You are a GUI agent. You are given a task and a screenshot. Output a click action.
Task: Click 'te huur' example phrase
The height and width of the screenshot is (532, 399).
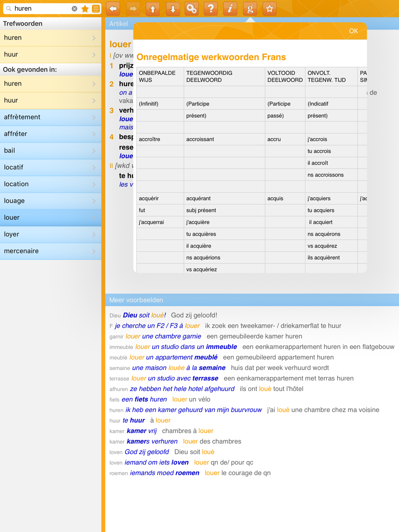[x=134, y=420]
